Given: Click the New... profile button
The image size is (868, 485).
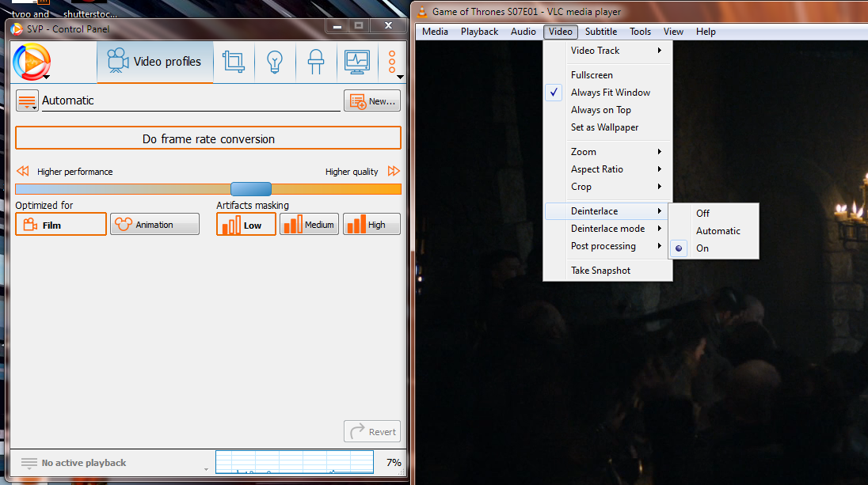Looking at the screenshot, I should pyautogui.click(x=372, y=101).
